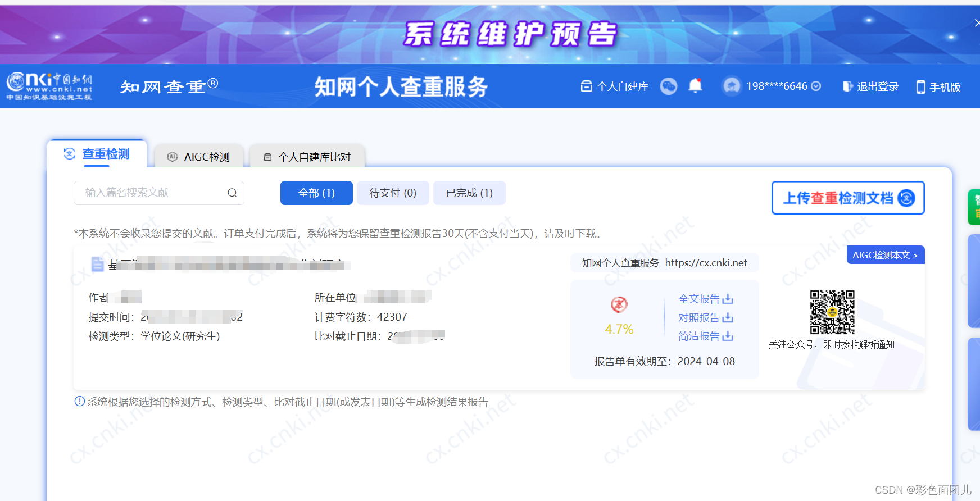Click the QR code image
Image resolution: width=980 pixels, height=501 pixels.
[x=832, y=312]
